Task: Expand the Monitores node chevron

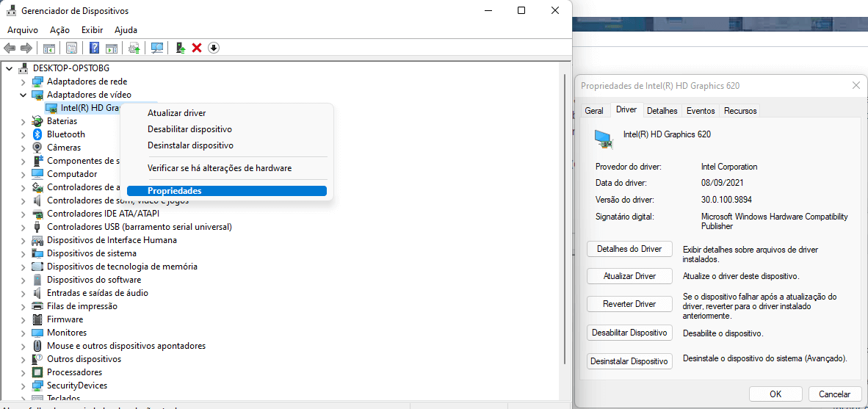Action: click(23, 333)
